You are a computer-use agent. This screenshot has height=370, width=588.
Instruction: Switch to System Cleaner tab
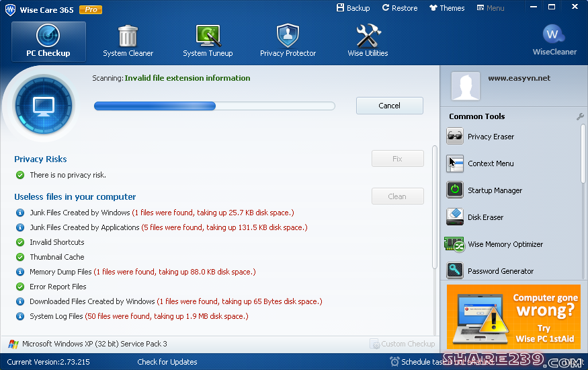(x=128, y=41)
